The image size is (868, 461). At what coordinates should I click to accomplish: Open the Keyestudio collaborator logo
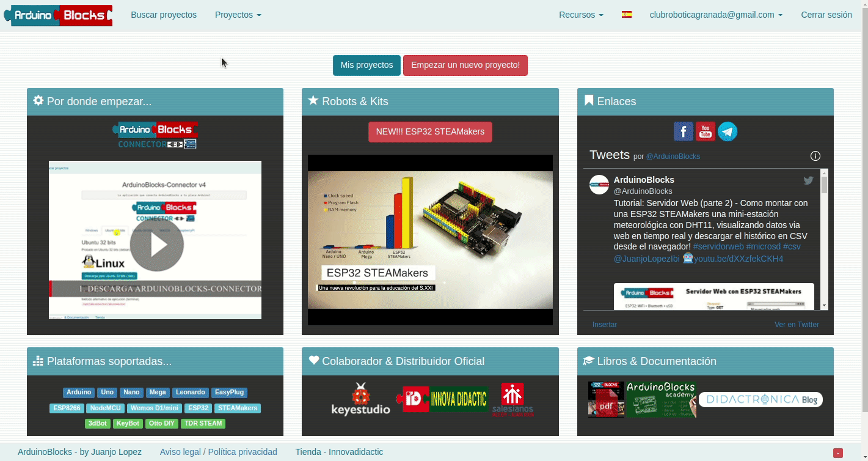(360, 399)
